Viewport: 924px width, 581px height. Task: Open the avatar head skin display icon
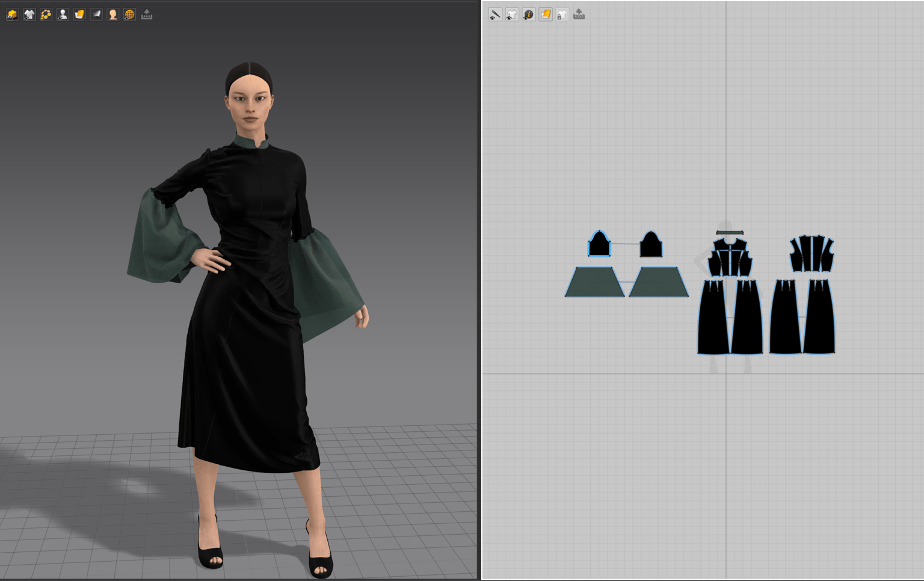click(x=113, y=14)
